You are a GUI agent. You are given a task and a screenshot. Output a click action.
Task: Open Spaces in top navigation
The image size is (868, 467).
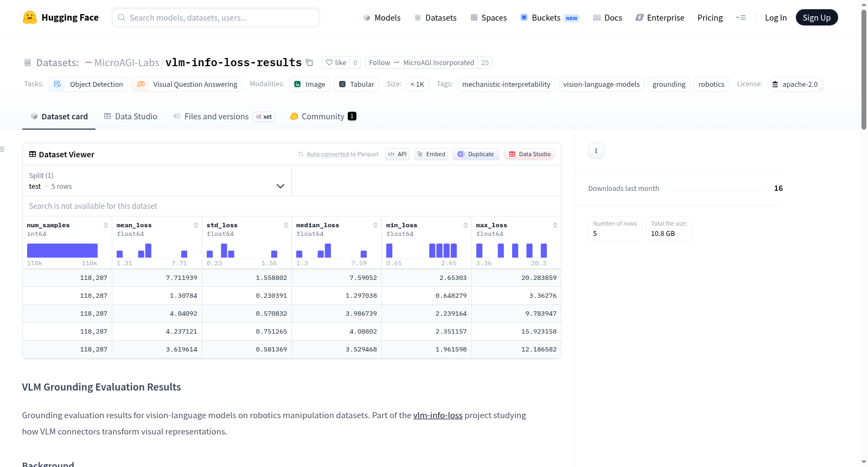coord(488,17)
